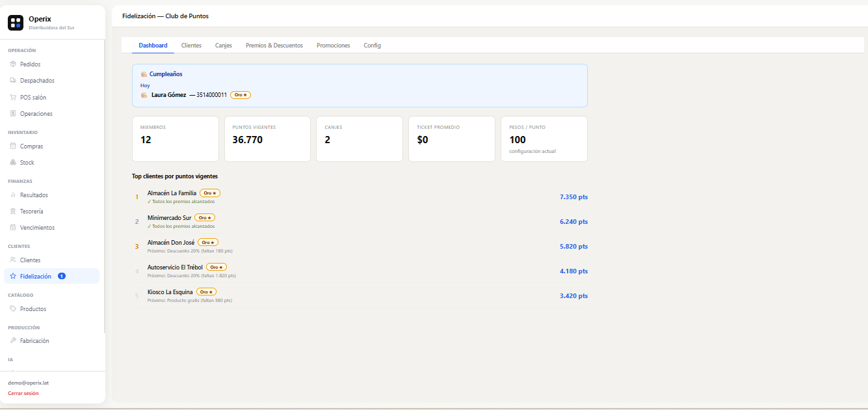Click the Operix logo icon
868x410 pixels.
pos(16,23)
